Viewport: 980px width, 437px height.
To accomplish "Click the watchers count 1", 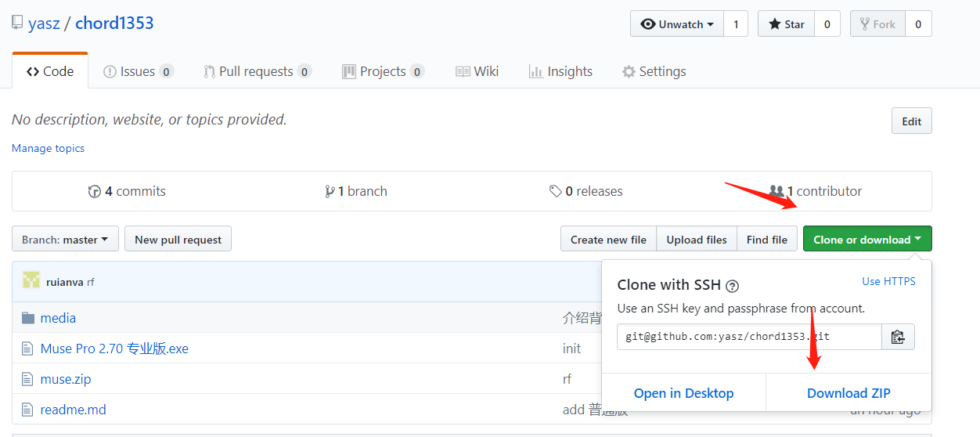I will coord(736,23).
